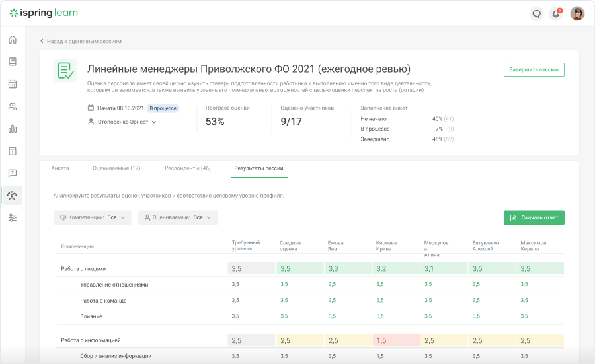This screenshot has height=364, width=595.
Task: Open the calendar icon in sidebar
Action: point(13,84)
